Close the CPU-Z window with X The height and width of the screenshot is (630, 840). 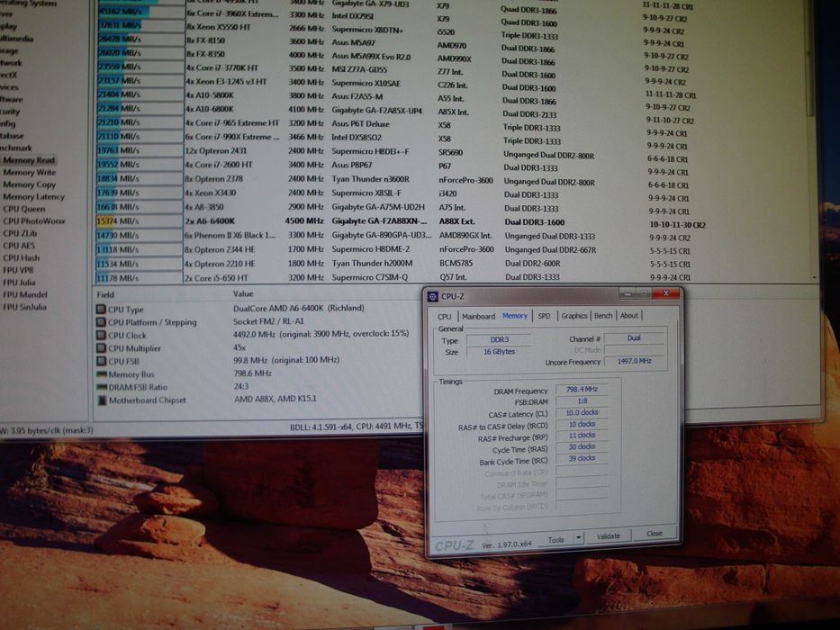[666, 293]
